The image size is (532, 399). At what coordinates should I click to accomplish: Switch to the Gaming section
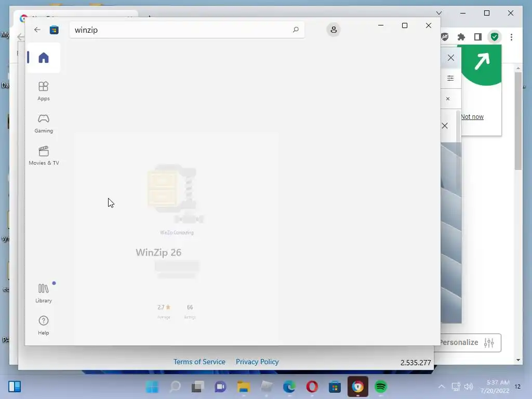pos(44,124)
